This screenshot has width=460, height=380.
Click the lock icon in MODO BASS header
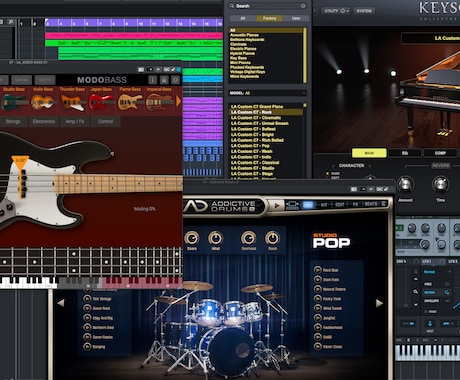tap(164, 80)
